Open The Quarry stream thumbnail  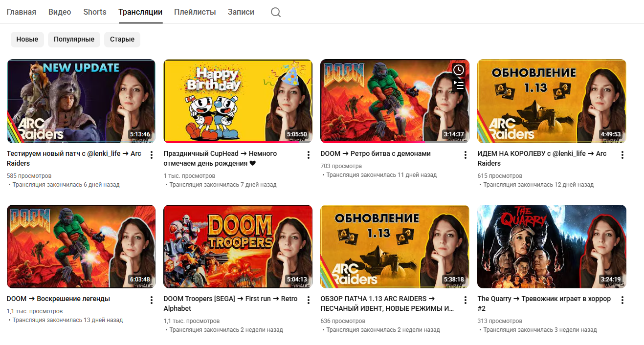pyautogui.click(x=552, y=246)
